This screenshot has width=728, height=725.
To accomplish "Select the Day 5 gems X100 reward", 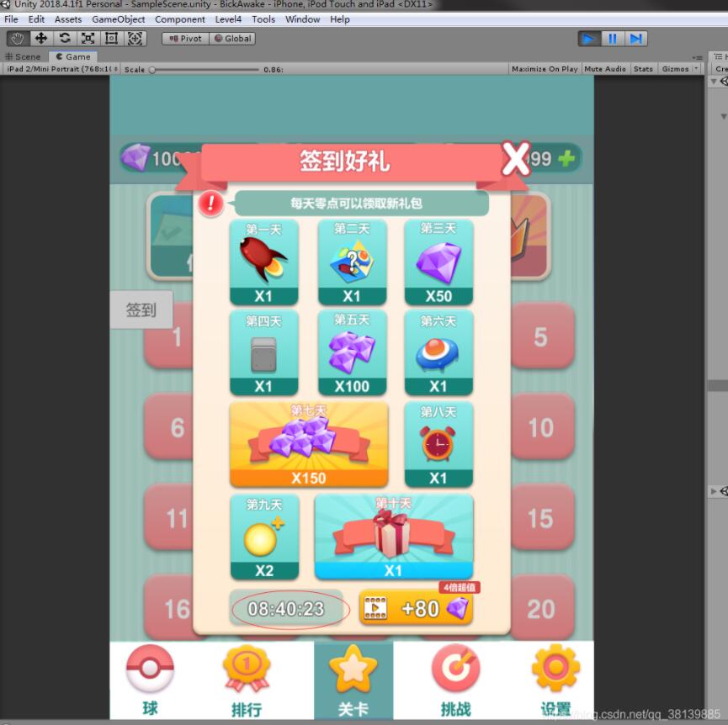I will 352,353.
